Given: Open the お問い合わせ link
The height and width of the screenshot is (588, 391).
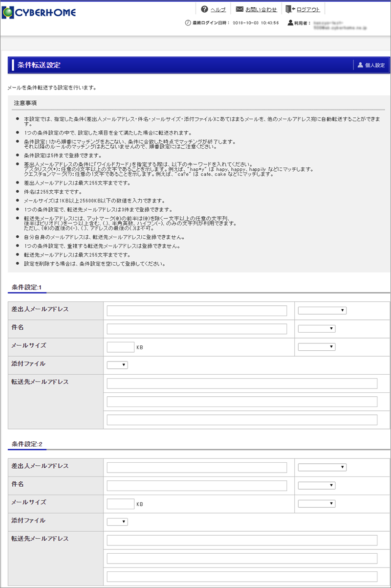Looking at the screenshot, I should point(261,10).
